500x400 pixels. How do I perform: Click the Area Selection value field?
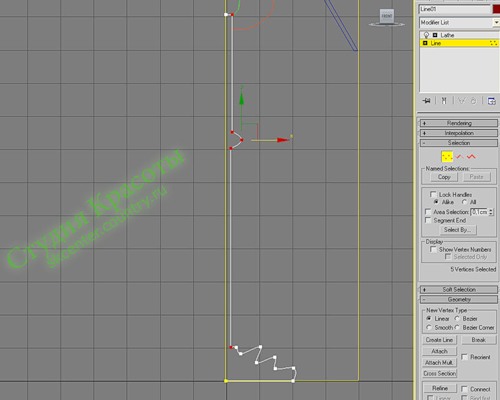(479, 212)
